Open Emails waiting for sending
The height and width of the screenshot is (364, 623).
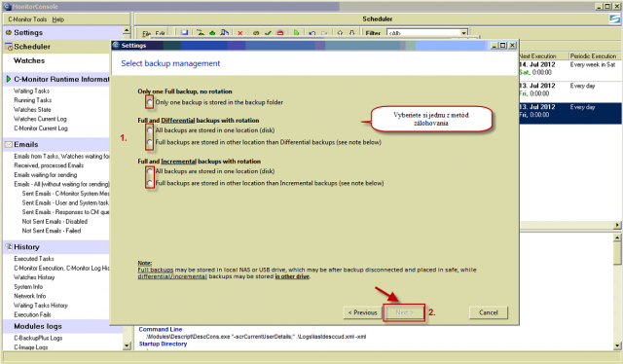point(46,175)
